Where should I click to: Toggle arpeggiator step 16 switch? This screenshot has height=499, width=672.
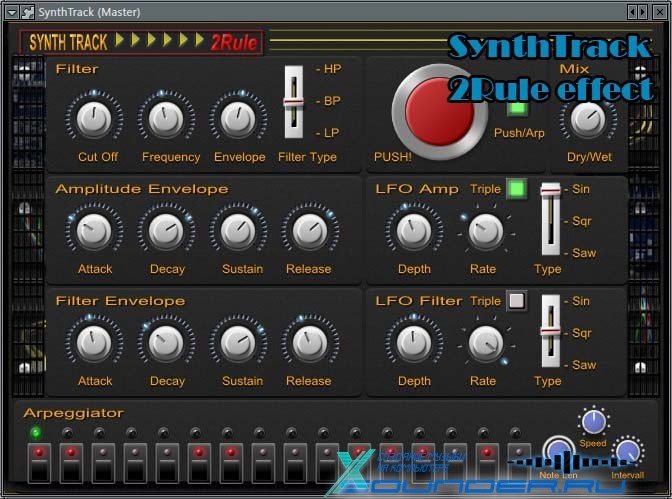(519, 463)
